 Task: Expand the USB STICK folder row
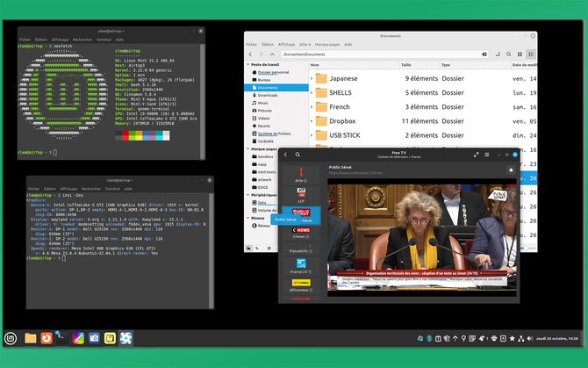click(312, 135)
